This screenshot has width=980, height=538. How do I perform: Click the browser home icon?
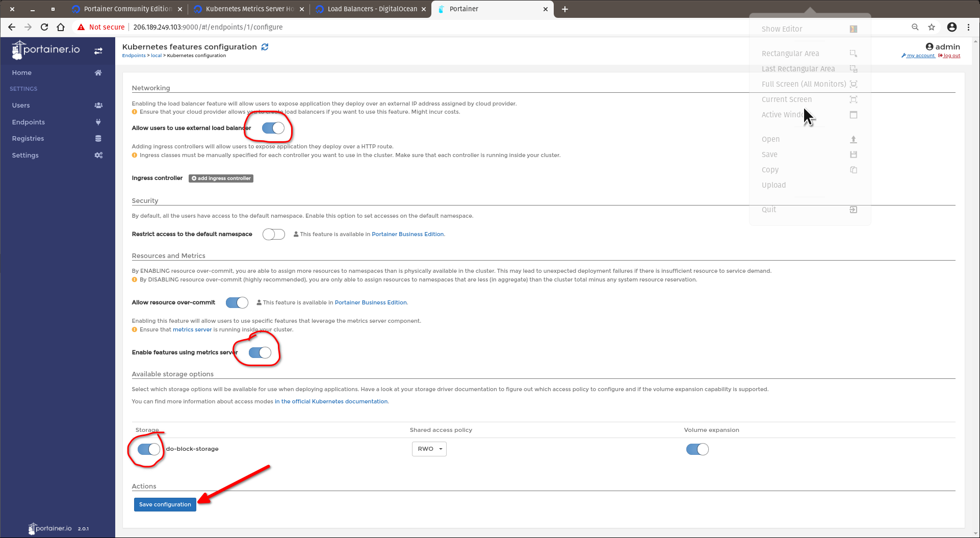[x=61, y=27]
